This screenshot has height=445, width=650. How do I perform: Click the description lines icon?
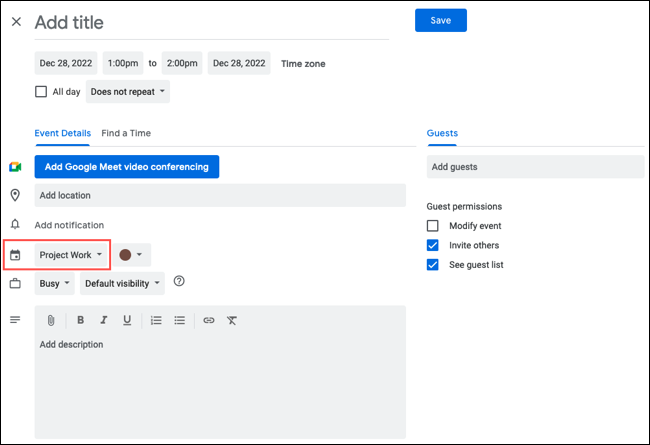point(15,320)
